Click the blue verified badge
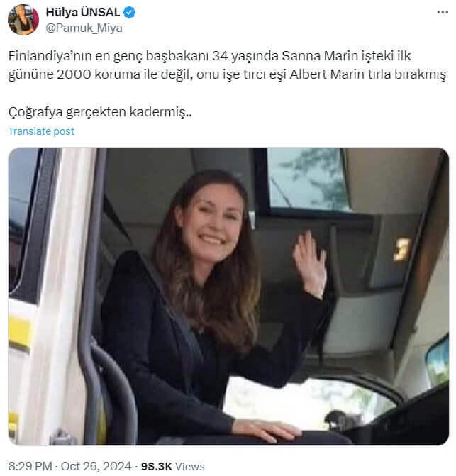The height and width of the screenshot is (476, 456). [x=130, y=13]
